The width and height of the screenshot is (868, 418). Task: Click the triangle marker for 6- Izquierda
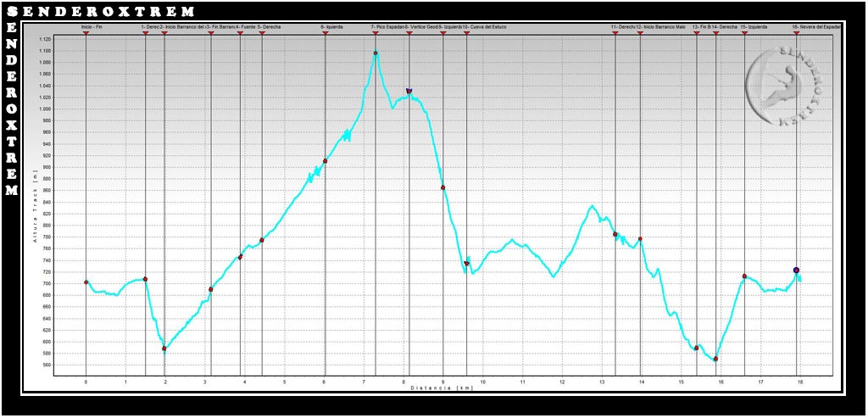coord(325,33)
